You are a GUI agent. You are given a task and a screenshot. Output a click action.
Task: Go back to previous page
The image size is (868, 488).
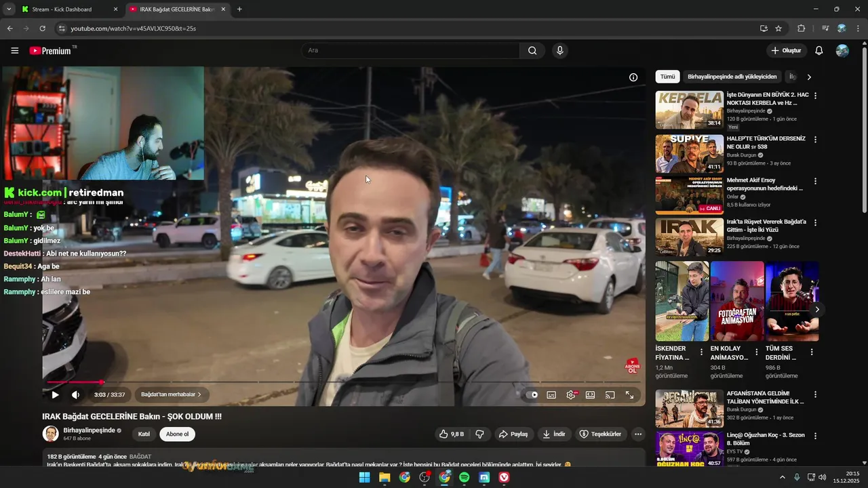9,28
